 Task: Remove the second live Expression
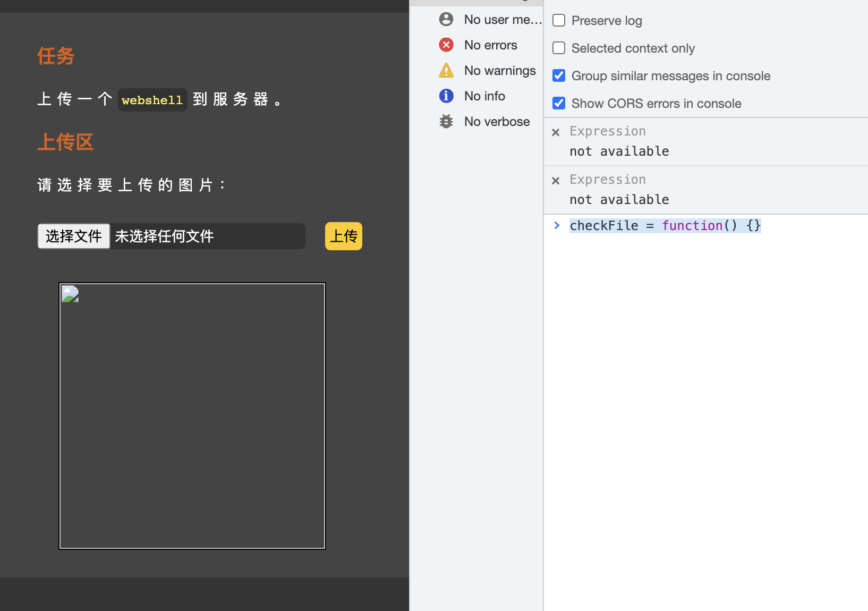556,181
